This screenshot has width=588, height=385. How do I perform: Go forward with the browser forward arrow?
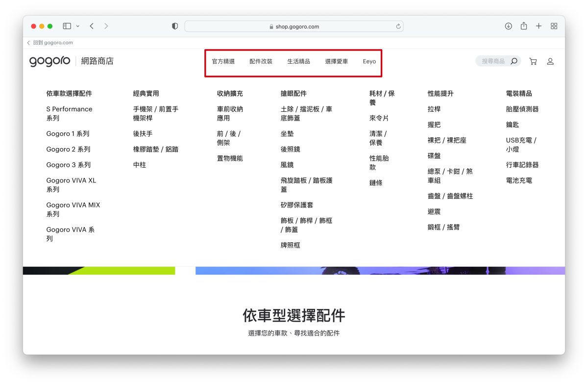point(106,26)
